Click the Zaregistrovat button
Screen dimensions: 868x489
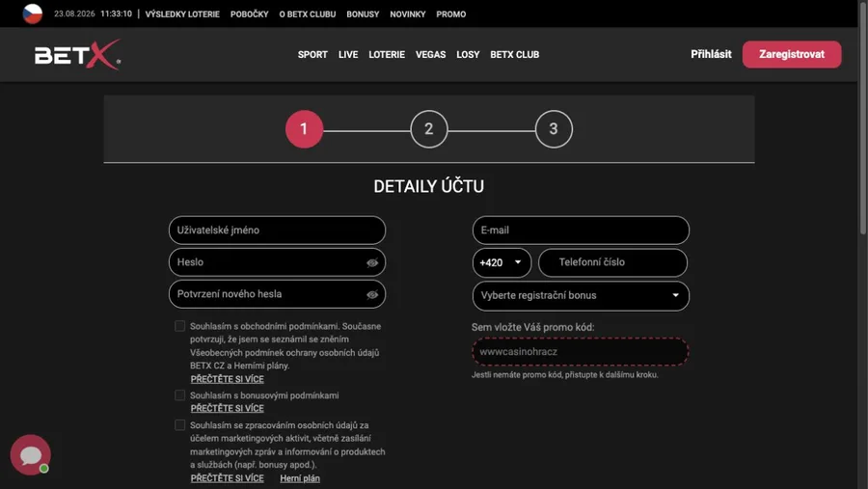(x=792, y=54)
